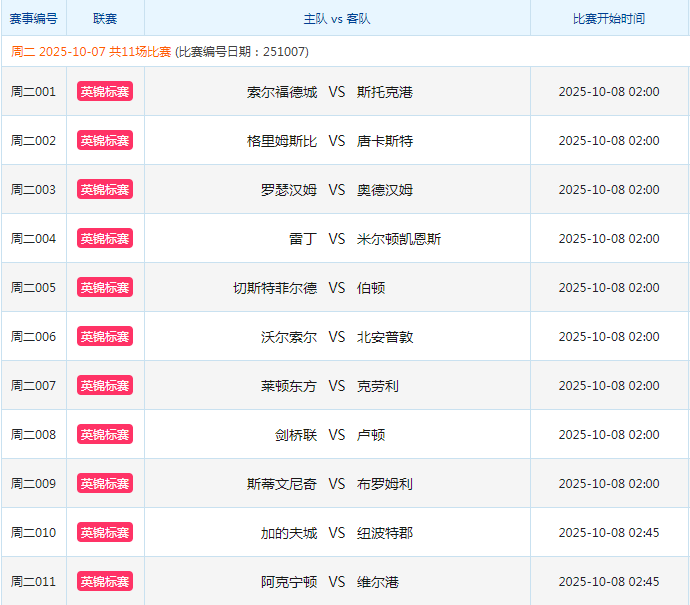The image size is (690, 605).
Task: Select home team 莱顿东方
Action: (x=289, y=386)
